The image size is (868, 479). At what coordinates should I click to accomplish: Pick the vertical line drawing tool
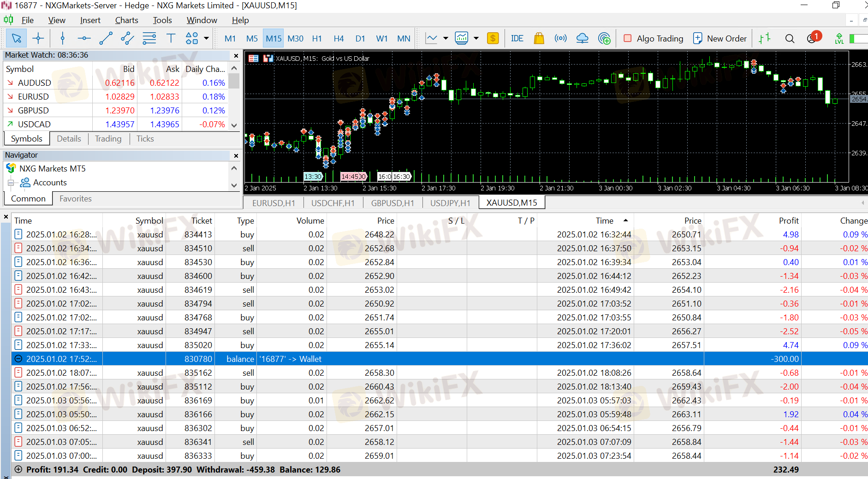click(x=63, y=38)
